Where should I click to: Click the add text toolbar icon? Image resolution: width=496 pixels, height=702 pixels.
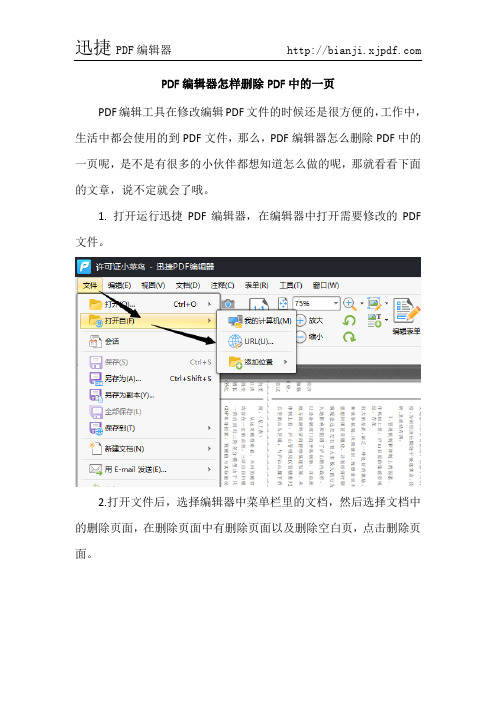coord(374,320)
